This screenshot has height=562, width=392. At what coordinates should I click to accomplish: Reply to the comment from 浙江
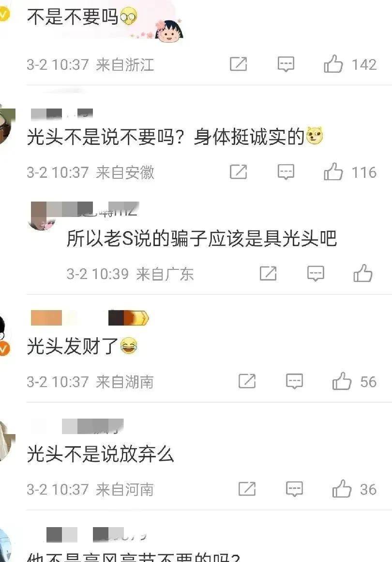[x=286, y=64]
